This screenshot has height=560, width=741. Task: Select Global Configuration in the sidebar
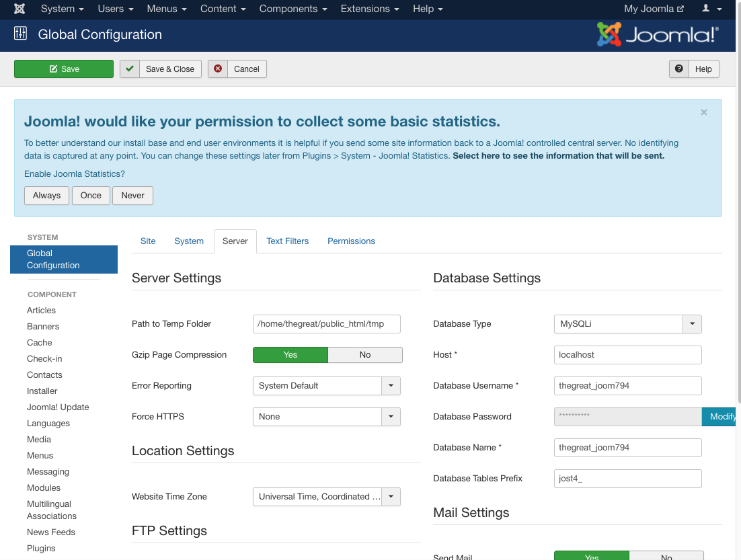click(x=64, y=259)
